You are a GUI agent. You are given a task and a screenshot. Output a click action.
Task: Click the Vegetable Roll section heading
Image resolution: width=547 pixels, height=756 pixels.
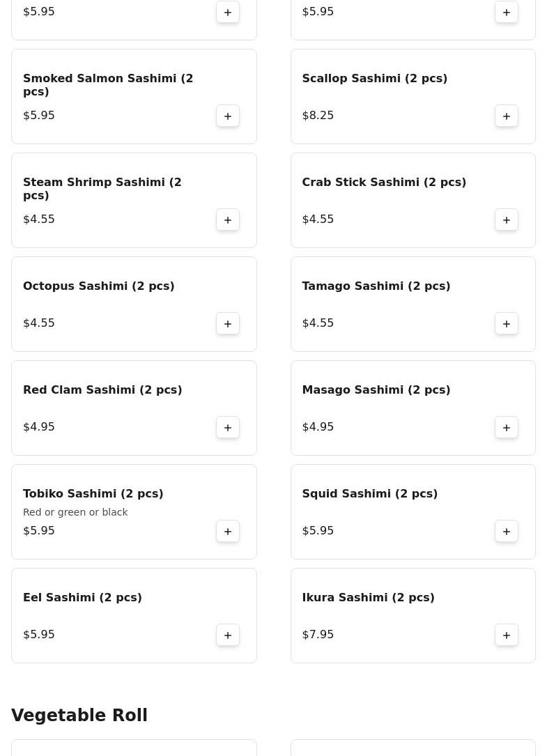pos(79,716)
